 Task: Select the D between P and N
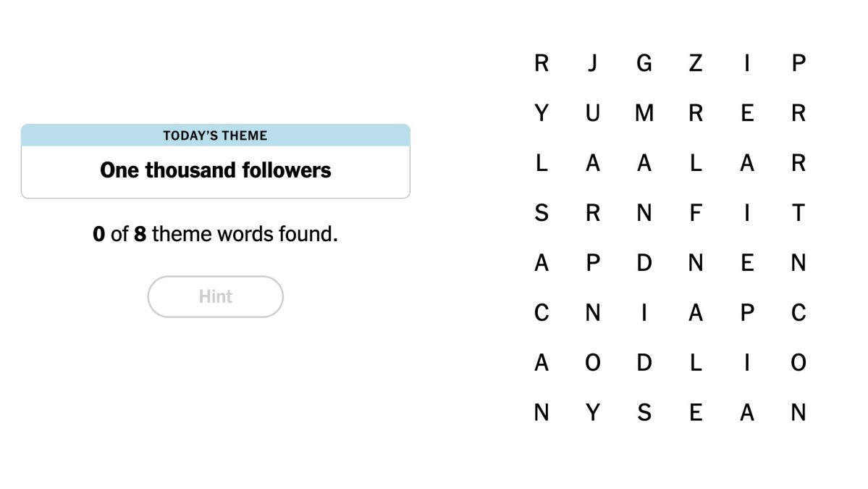coord(644,263)
